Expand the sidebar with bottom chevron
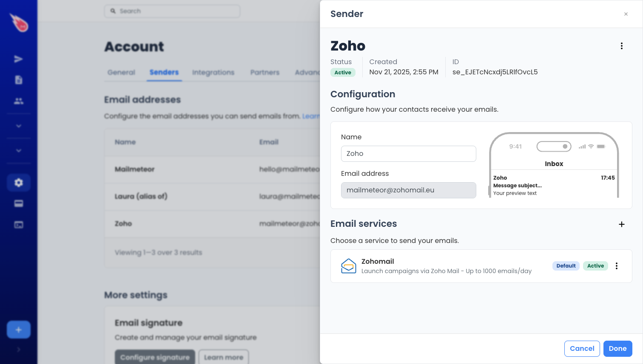643x364 pixels. (x=18, y=350)
